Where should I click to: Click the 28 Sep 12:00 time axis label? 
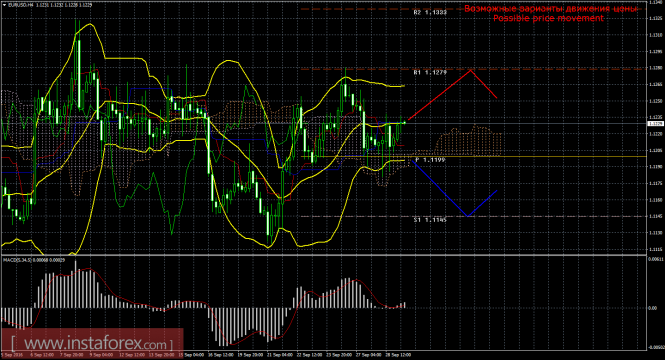(x=399, y=354)
